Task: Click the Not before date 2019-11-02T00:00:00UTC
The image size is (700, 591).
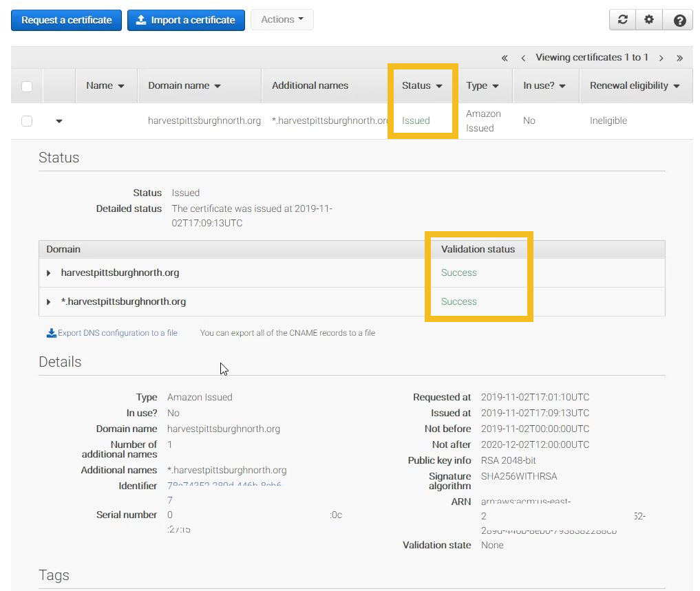Action: click(535, 429)
